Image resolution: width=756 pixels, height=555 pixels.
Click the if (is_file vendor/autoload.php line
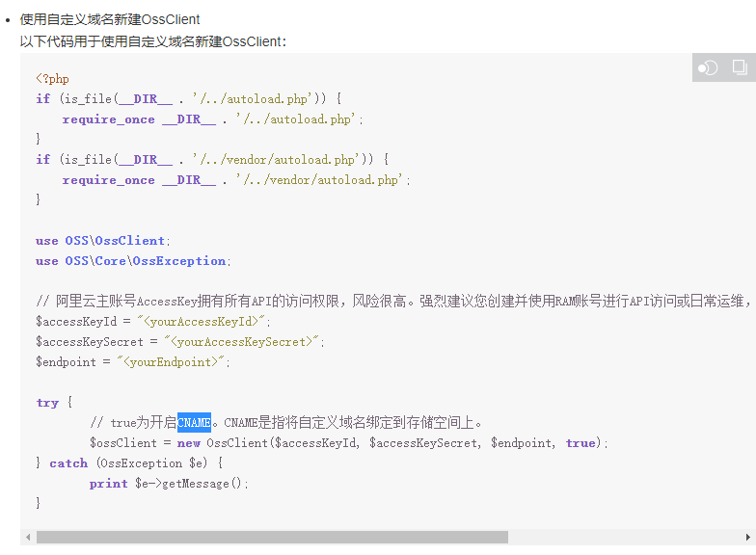[212, 160]
